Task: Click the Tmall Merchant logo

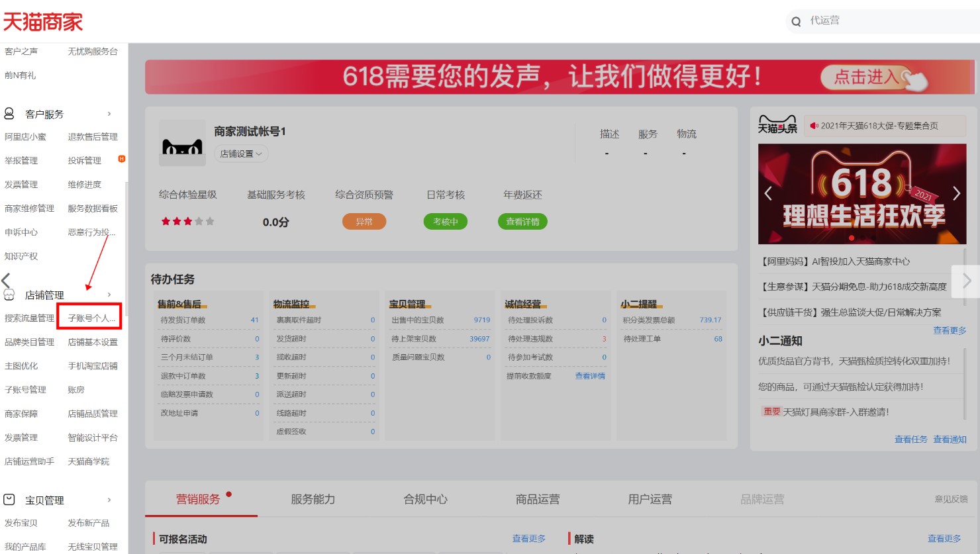Action: 43,22
